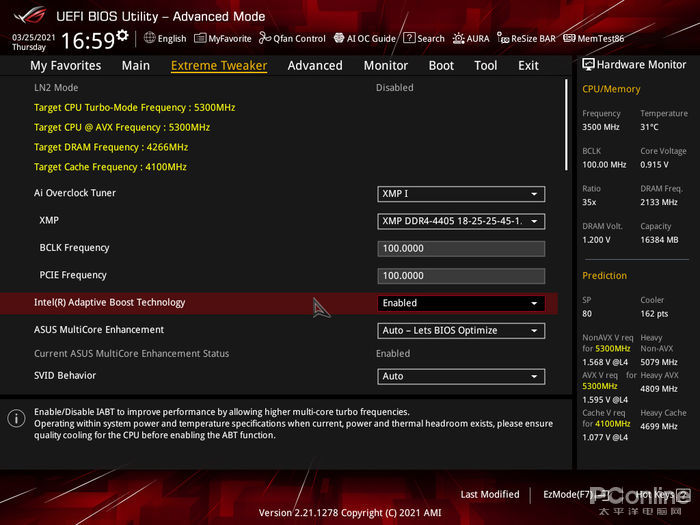Click Target Cache Frequency : 4100MHz text
700x525 pixels.
[x=110, y=167]
